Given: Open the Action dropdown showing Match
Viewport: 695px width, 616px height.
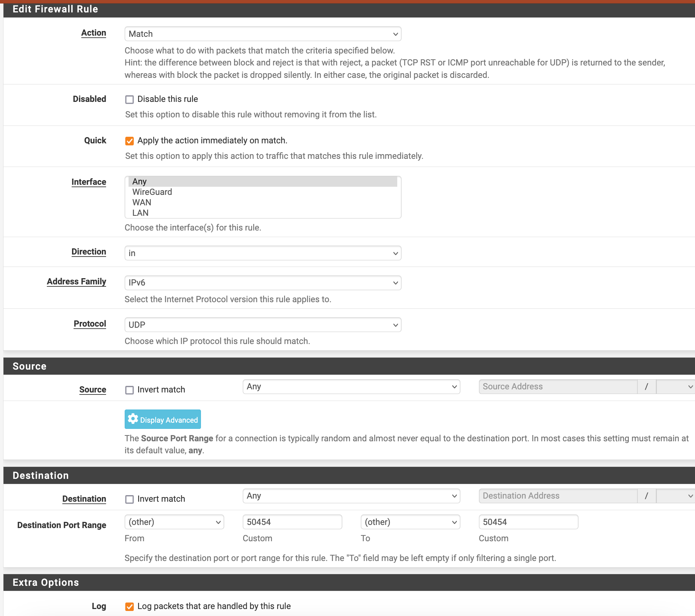Looking at the screenshot, I should pos(263,34).
